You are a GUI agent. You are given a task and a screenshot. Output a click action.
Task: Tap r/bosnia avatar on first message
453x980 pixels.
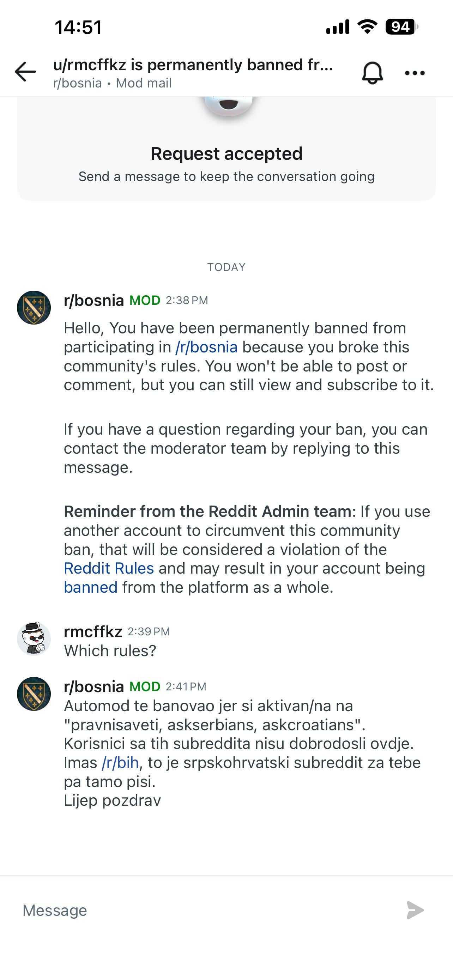34,307
